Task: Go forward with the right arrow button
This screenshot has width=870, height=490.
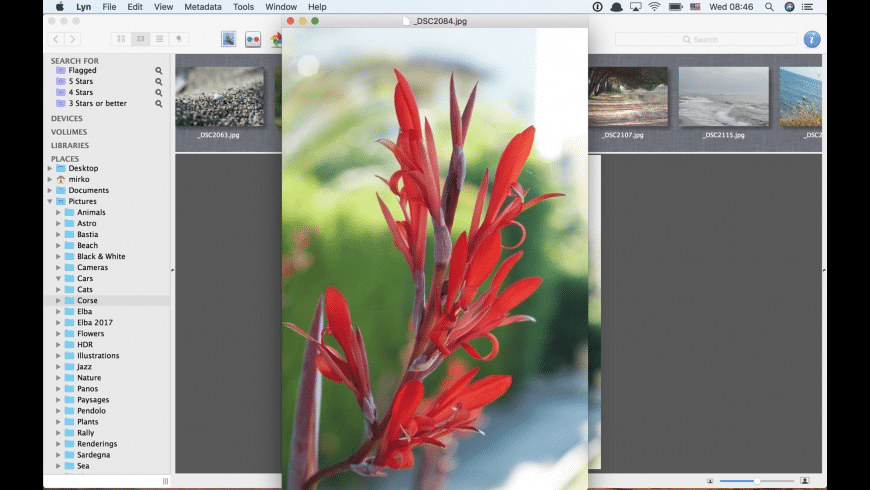Action: click(x=72, y=39)
